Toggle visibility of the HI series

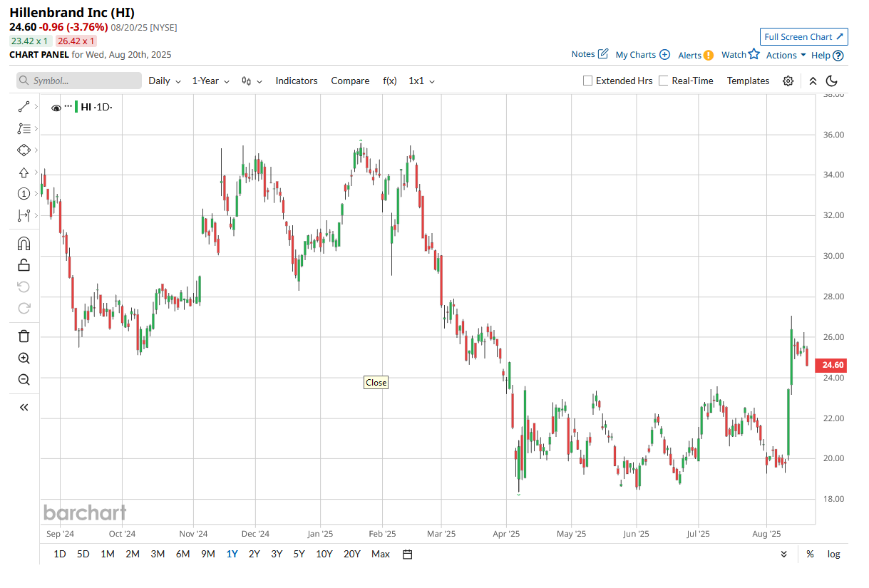point(56,108)
